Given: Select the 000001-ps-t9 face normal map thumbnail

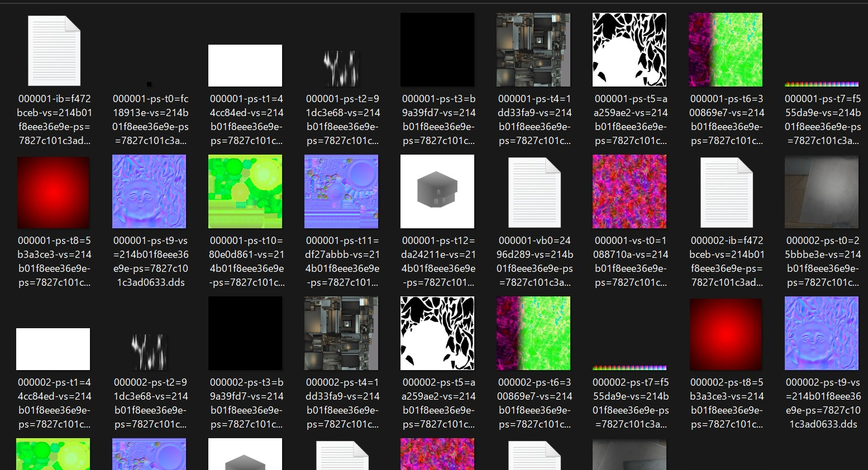Looking at the screenshot, I should click(x=149, y=191).
